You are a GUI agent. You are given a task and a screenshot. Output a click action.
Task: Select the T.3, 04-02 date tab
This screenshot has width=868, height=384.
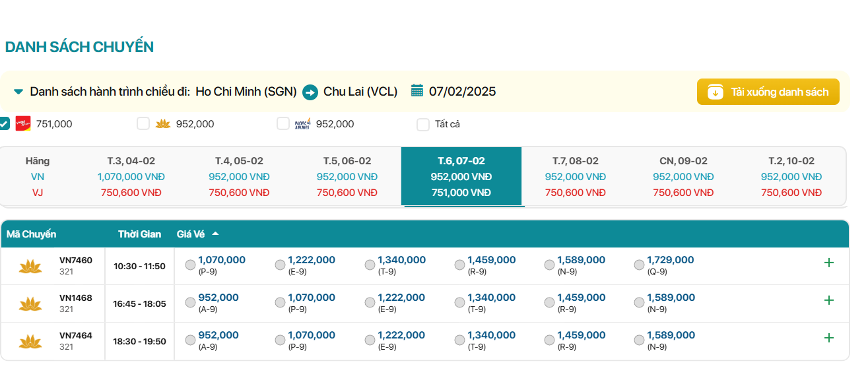[131, 176]
